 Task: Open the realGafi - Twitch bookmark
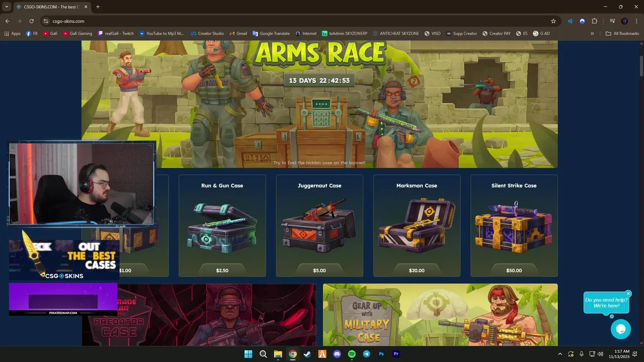pyautogui.click(x=116, y=34)
